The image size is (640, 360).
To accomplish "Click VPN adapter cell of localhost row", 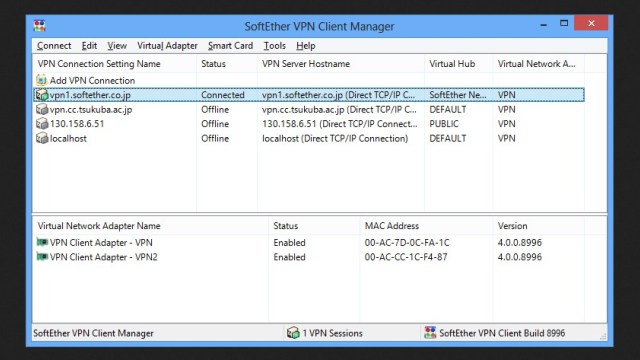I will point(507,138).
